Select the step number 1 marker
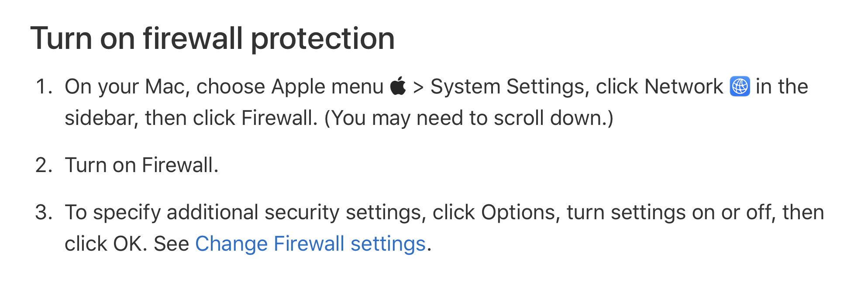 (44, 86)
